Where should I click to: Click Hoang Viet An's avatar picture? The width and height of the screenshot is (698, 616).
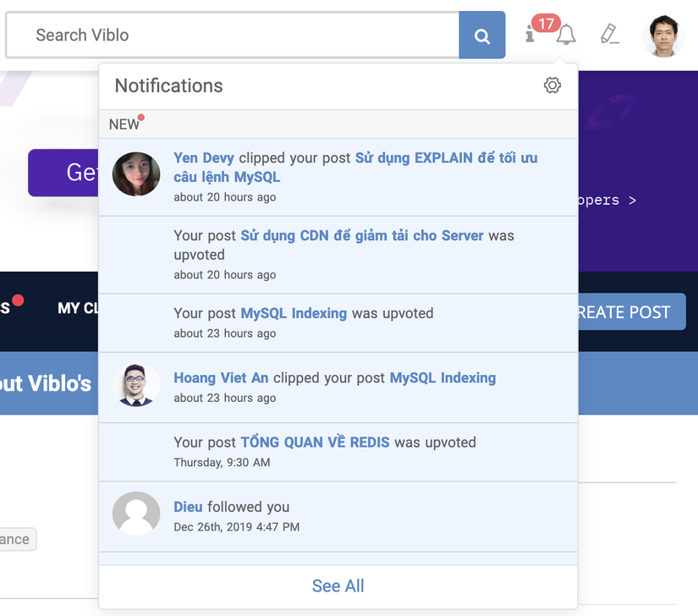[136, 386]
